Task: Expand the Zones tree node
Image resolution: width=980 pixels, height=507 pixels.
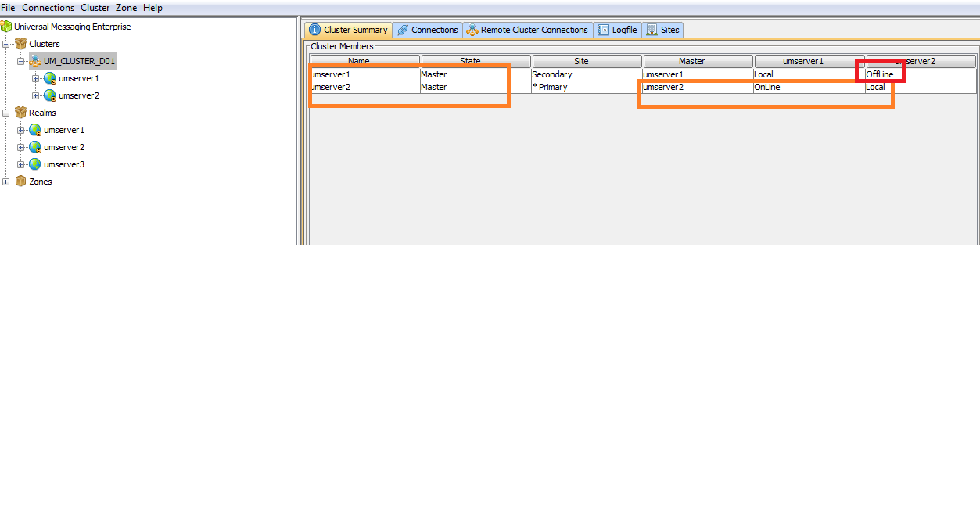Action: [6, 182]
